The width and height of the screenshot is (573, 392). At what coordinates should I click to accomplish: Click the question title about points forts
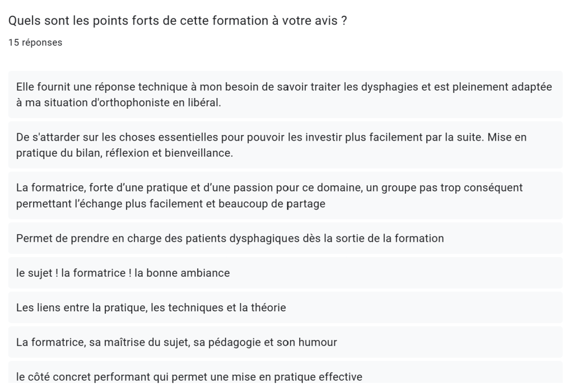[x=181, y=21]
